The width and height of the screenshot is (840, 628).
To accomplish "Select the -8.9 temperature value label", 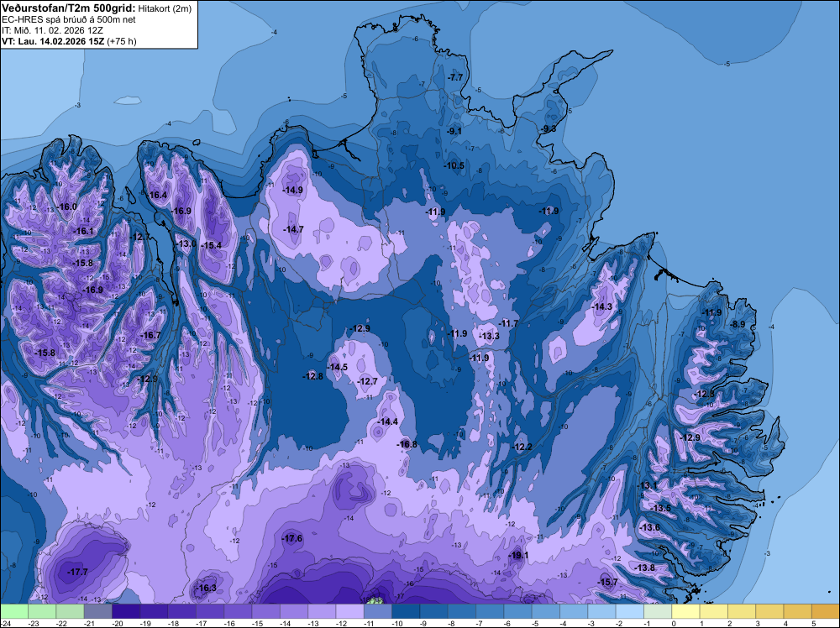I will pyautogui.click(x=738, y=324).
